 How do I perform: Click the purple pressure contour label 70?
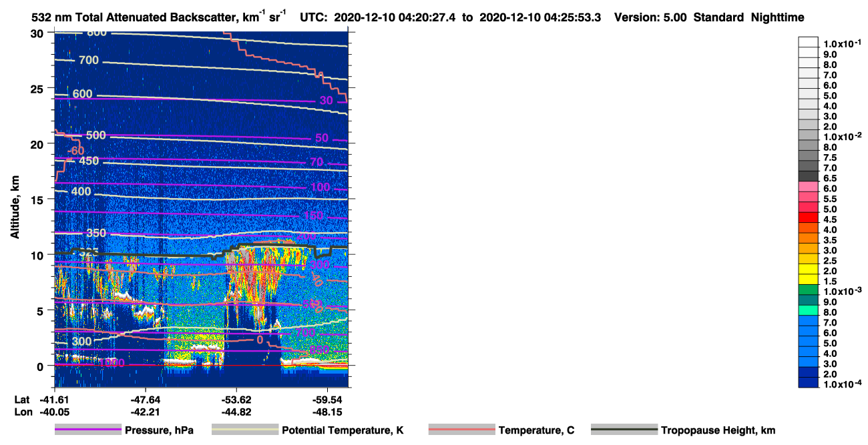[x=316, y=162]
